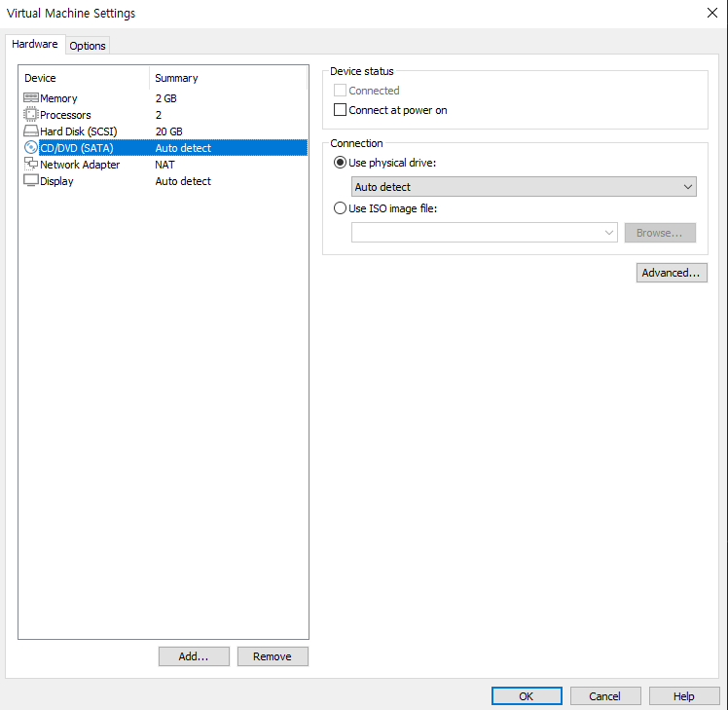Switch to the Options tab
Image resolution: width=728 pixels, height=710 pixels.
tap(88, 46)
